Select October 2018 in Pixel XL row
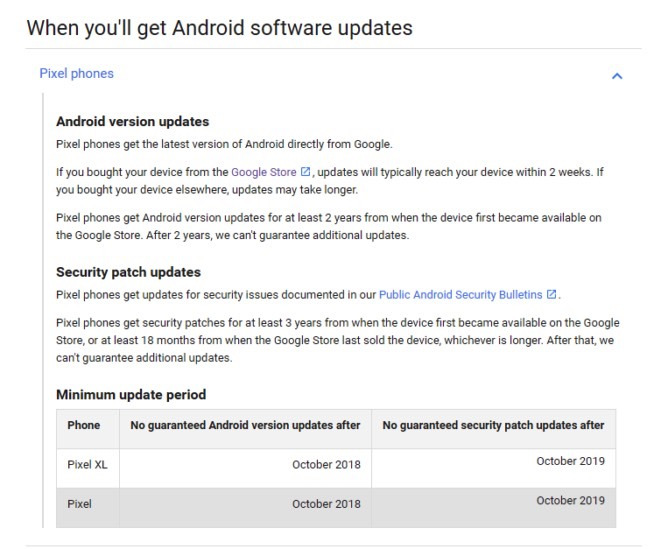This screenshot has height=549, width=668. tap(326, 465)
